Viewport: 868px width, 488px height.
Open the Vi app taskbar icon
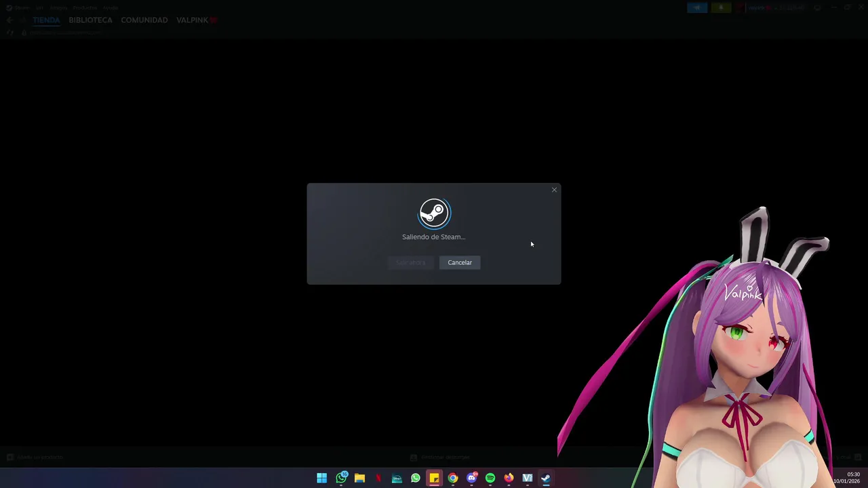(x=528, y=478)
